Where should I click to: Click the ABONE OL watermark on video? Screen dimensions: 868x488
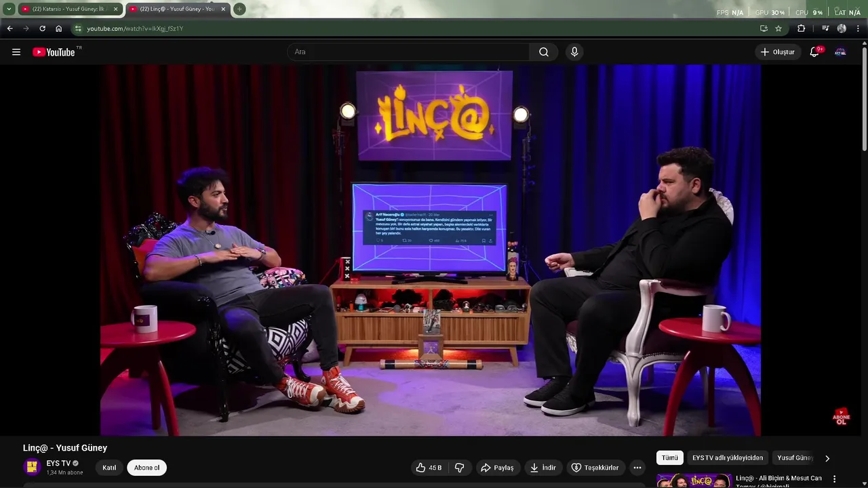(842, 417)
